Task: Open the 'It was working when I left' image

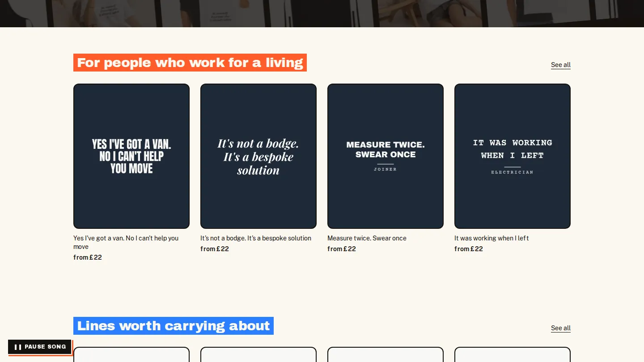Action: (513, 156)
